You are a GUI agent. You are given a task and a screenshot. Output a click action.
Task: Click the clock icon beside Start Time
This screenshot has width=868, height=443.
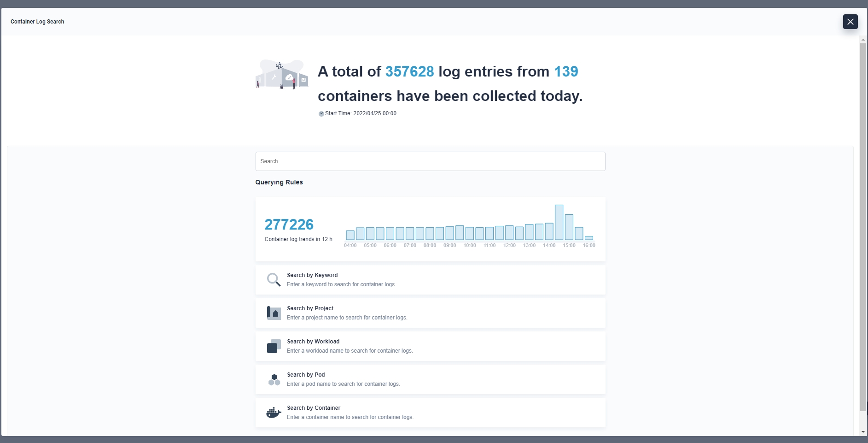pos(321,114)
